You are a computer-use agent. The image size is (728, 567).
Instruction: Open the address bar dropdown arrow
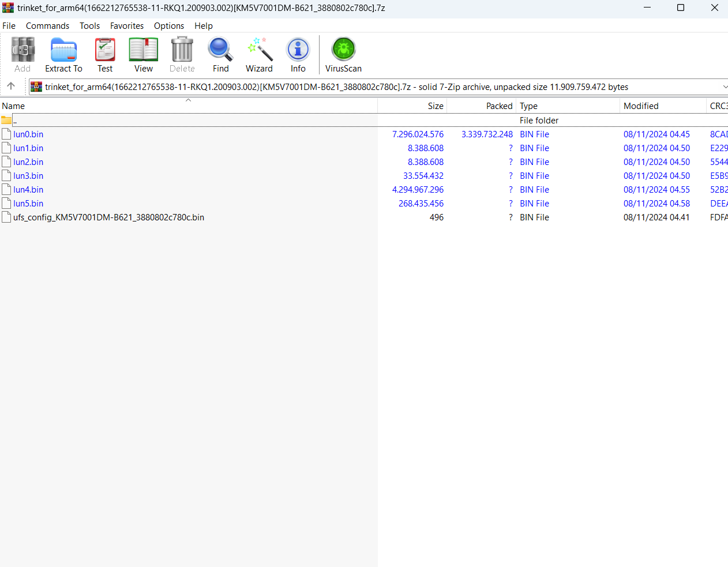tap(724, 87)
